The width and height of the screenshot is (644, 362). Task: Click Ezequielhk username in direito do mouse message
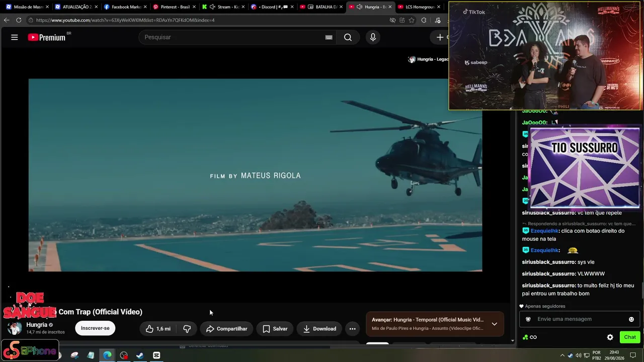click(544, 231)
